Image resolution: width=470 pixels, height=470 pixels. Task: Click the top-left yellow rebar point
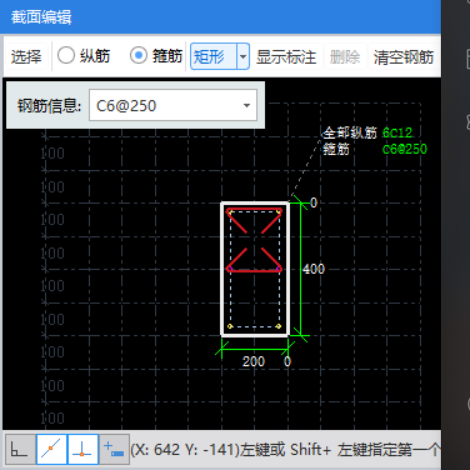click(230, 211)
